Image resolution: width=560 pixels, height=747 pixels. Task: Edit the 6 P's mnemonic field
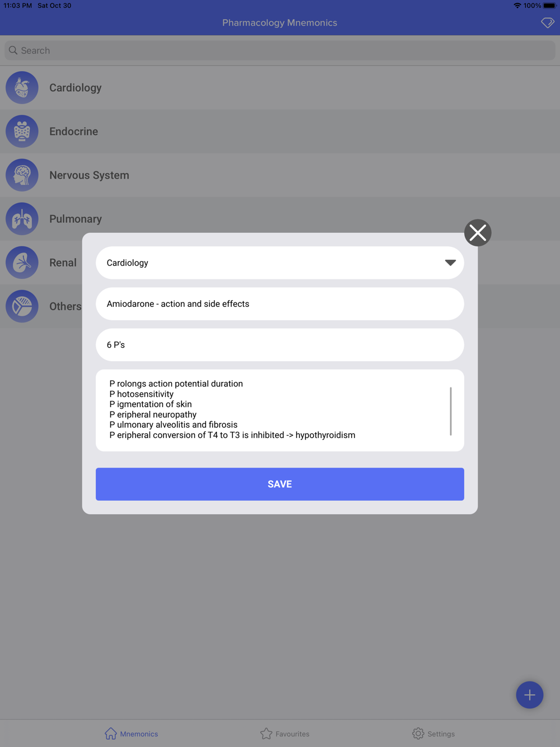(280, 345)
